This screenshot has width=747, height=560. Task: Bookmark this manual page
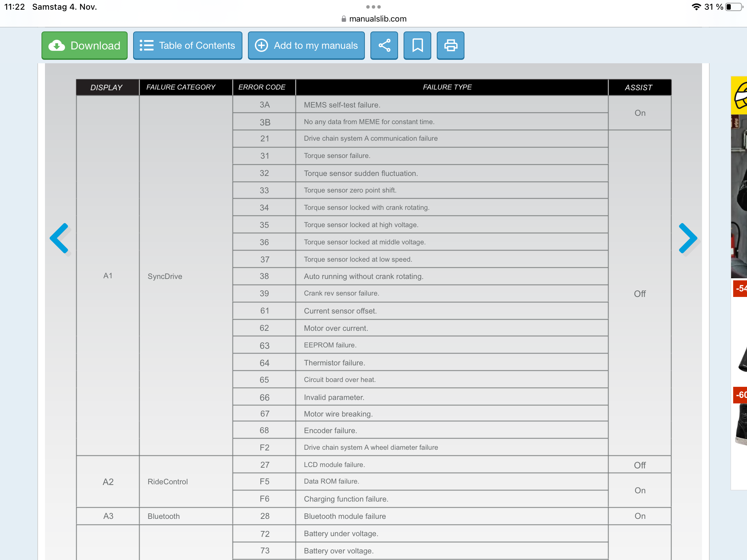(417, 46)
